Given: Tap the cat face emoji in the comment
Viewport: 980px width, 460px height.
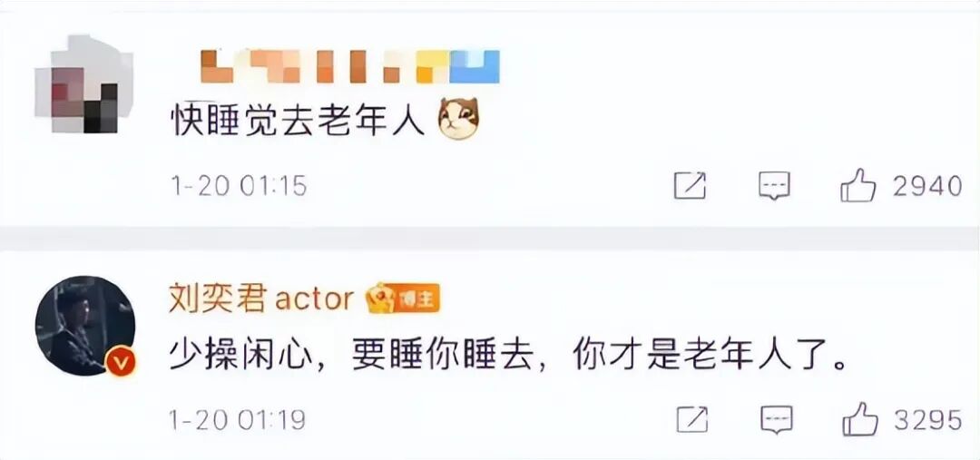Looking at the screenshot, I should click(458, 118).
